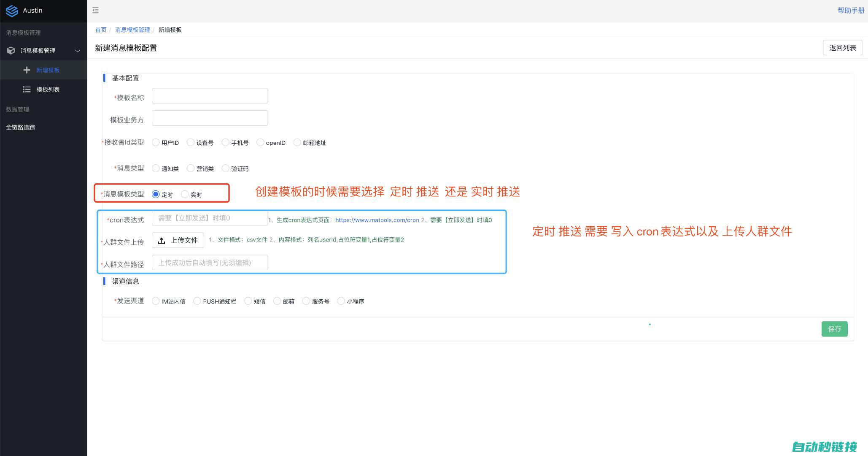Viewport: 868px width, 456px height.
Task: Choose IM站内信 send channel
Action: (x=156, y=301)
